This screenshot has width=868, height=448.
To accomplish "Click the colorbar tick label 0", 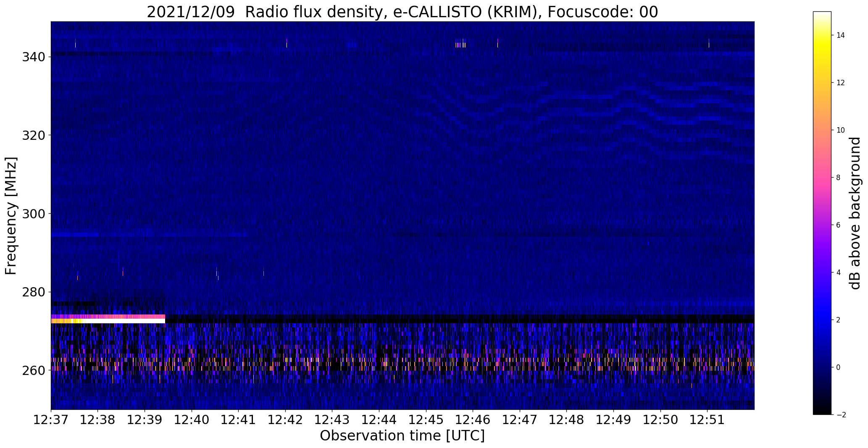I will click(x=839, y=367).
